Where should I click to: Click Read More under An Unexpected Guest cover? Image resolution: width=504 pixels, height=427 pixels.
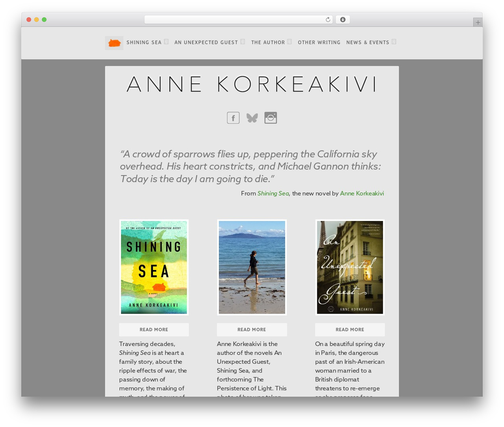click(350, 330)
